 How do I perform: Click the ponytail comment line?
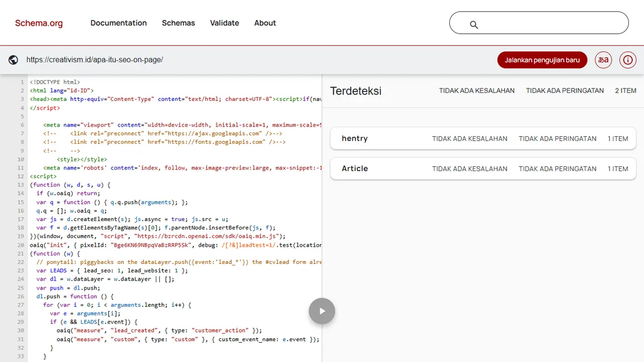point(179,262)
